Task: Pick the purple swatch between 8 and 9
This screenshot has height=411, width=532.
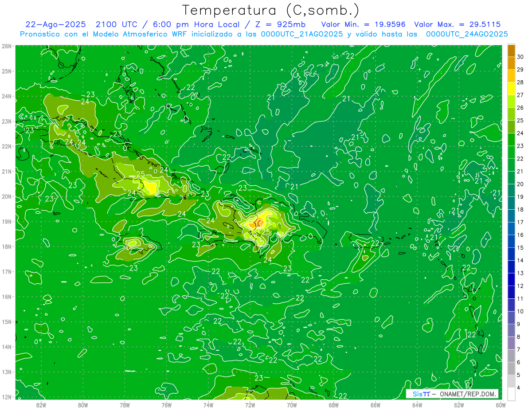Action: tap(511, 330)
